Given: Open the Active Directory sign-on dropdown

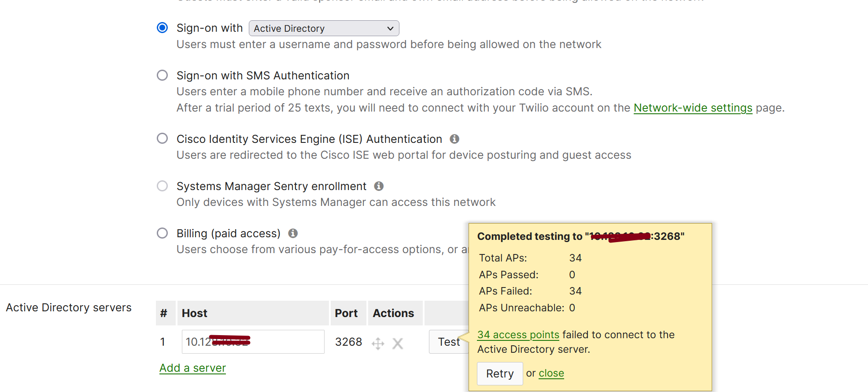Looking at the screenshot, I should pyautogui.click(x=324, y=28).
